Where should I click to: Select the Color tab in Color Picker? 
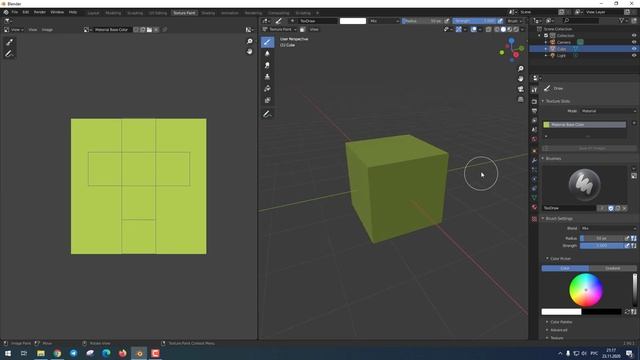coord(565,268)
